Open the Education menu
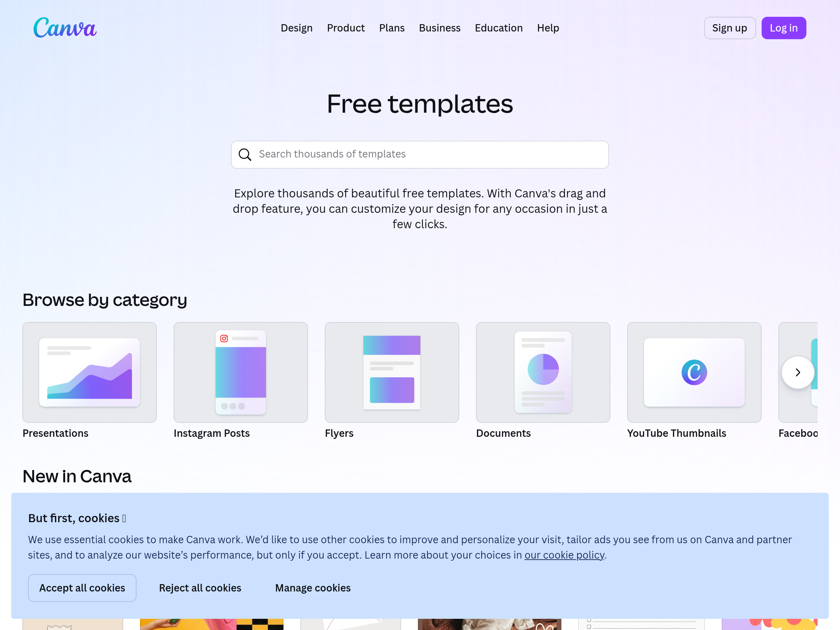Screen dimensions: 840x630 499,28
